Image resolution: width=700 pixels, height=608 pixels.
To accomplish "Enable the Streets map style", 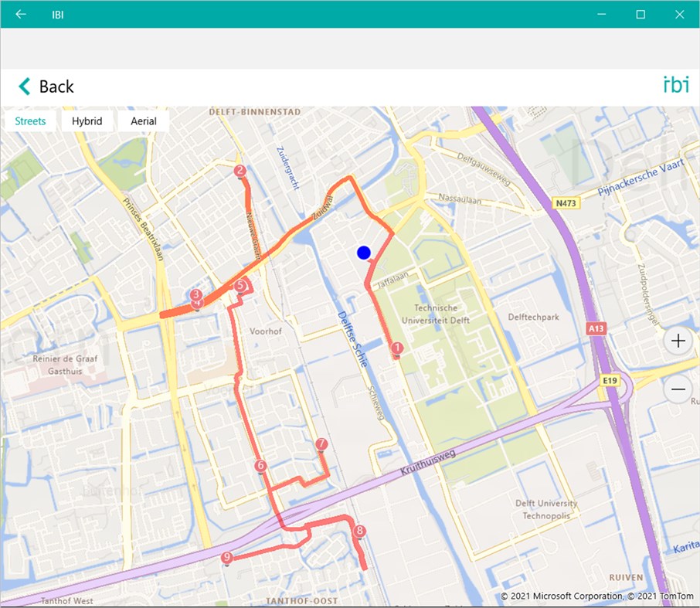I will coord(29,121).
